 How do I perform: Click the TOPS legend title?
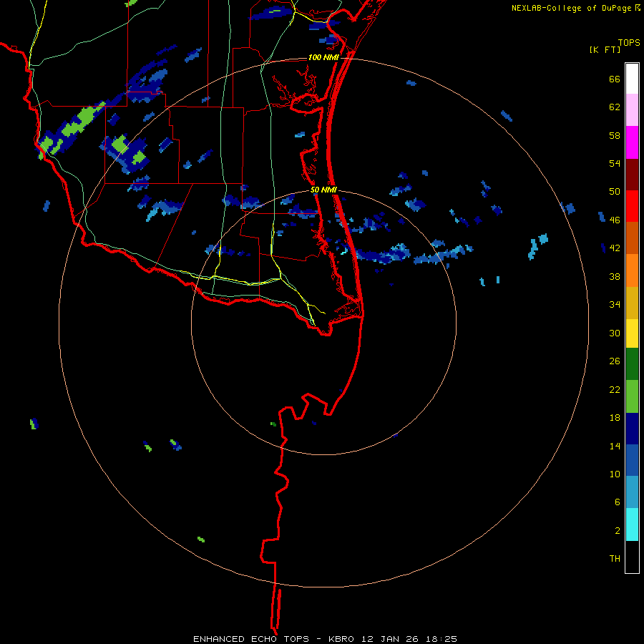[629, 42]
